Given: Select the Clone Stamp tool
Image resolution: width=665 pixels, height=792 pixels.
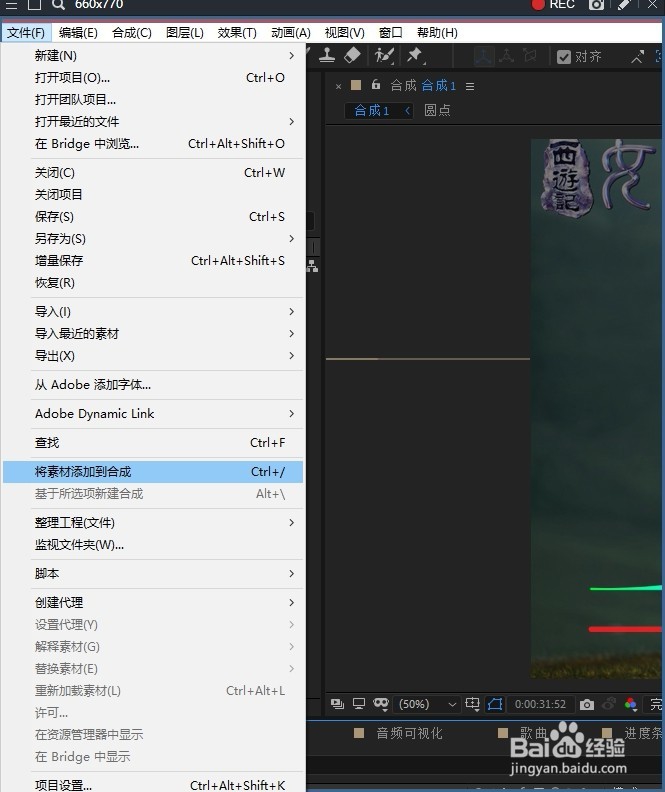Looking at the screenshot, I should click(x=327, y=55).
